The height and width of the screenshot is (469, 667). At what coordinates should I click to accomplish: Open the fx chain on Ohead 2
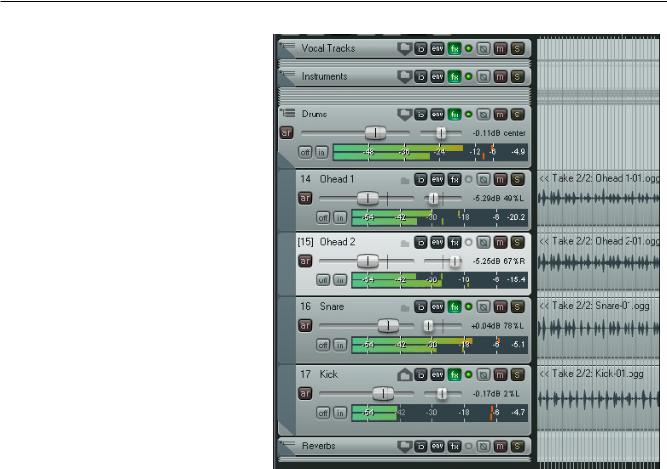(x=454, y=242)
